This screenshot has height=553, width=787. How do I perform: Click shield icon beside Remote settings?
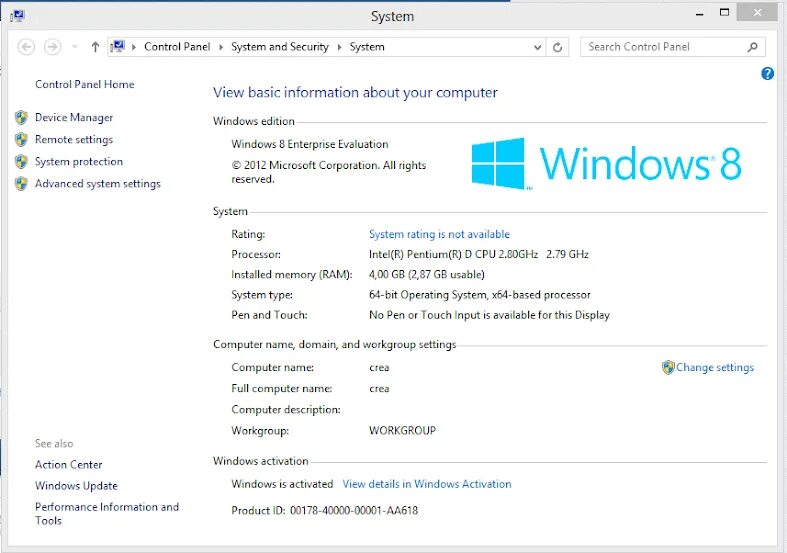point(21,140)
